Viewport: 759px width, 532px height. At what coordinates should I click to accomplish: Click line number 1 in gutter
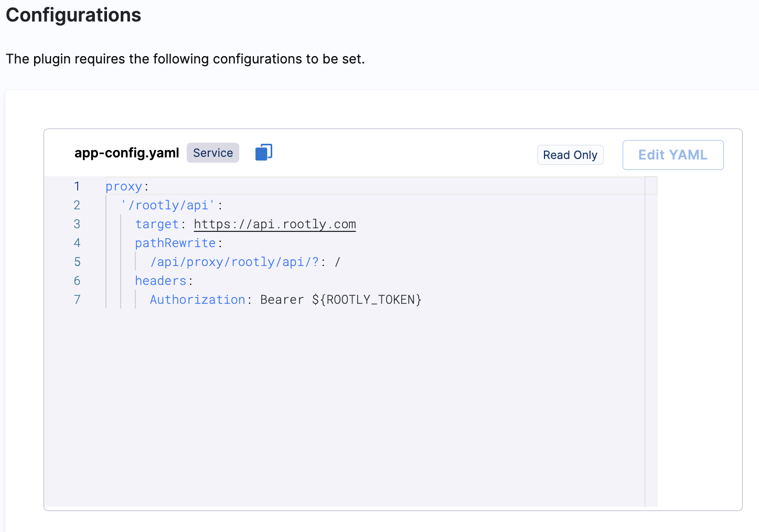point(77,187)
